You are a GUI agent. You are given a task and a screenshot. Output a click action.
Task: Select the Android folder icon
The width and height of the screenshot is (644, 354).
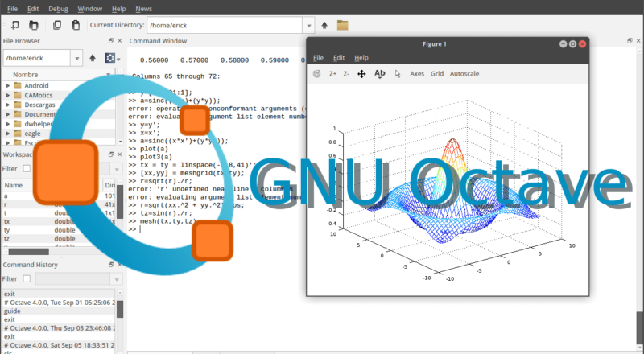coord(18,85)
